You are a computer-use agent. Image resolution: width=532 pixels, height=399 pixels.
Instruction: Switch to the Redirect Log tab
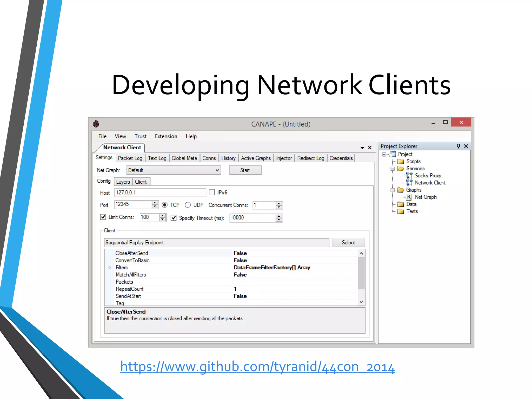(311, 158)
